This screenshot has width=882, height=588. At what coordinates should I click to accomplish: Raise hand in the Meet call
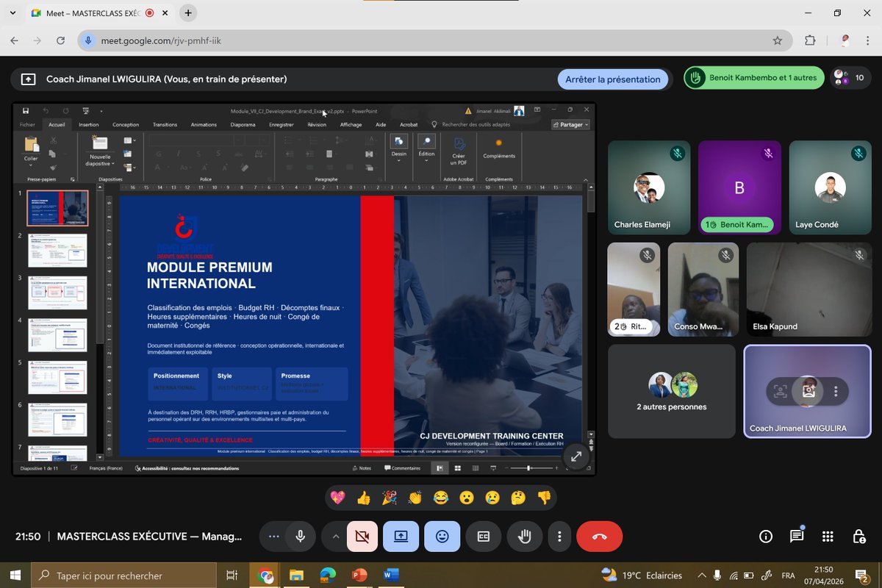point(524,537)
